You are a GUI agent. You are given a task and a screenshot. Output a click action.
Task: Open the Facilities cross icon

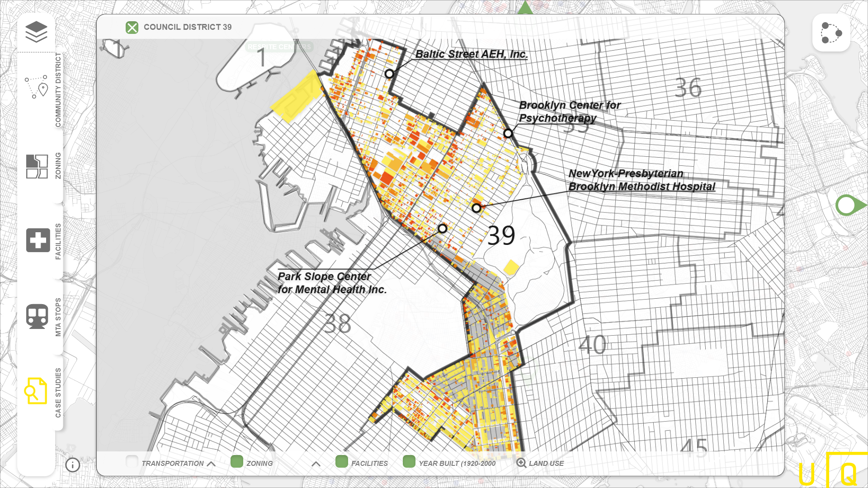(x=38, y=240)
